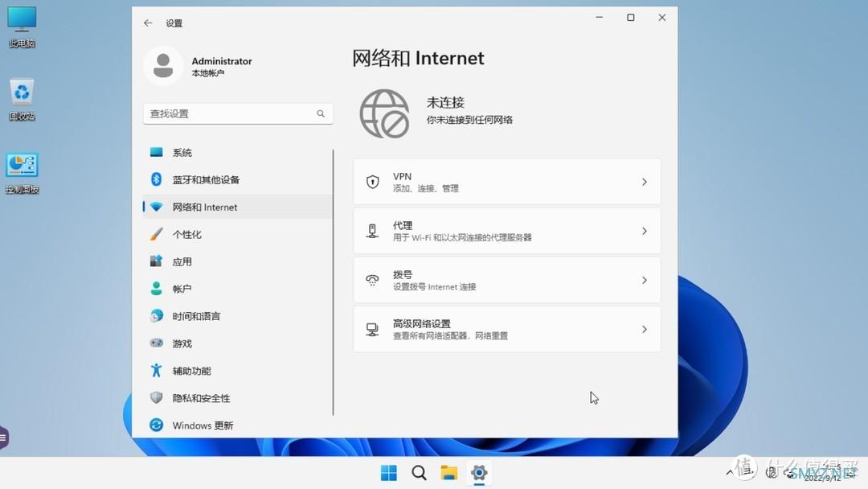The image size is (868, 489).
Task: Open File Explorer from the taskbar
Action: coord(449,473)
